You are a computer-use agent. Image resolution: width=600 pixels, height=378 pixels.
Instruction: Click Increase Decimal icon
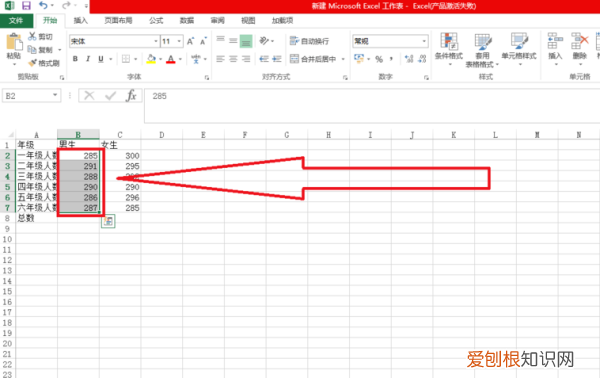point(409,59)
